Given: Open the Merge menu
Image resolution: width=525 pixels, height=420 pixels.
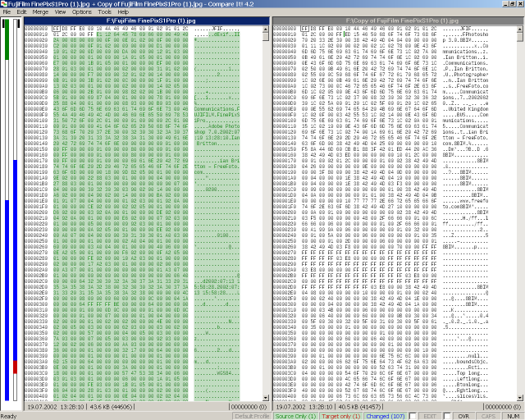Looking at the screenshot, I should (40, 12).
